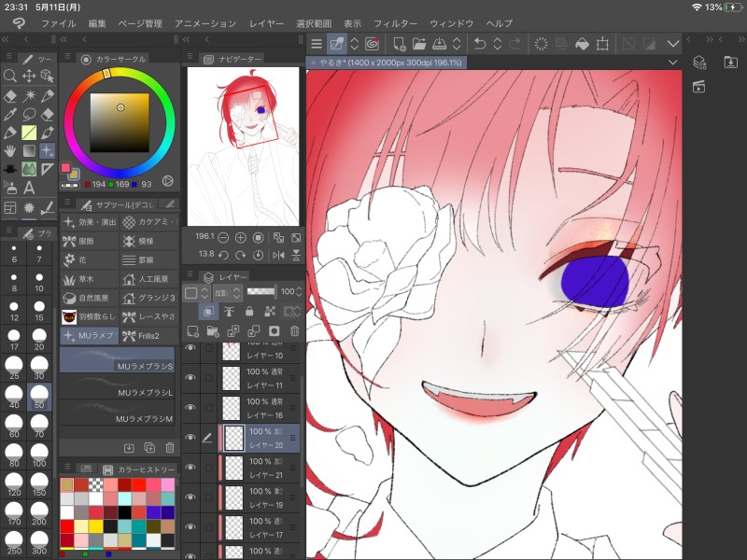Zoom in using navigator plus button
This screenshot has width=747, height=560.
[240, 237]
